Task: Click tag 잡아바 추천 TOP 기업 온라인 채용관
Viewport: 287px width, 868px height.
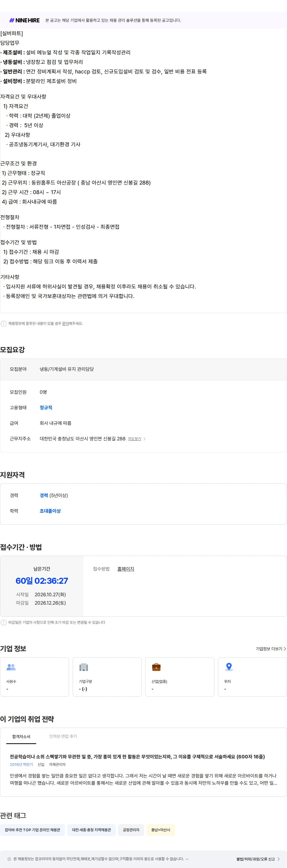Action: [32, 830]
